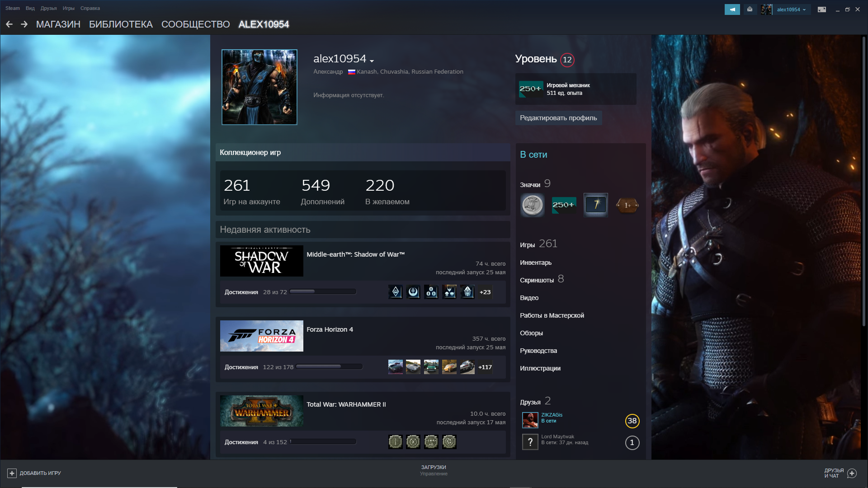Open the profile avatar image

pyautogui.click(x=259, y=87)
